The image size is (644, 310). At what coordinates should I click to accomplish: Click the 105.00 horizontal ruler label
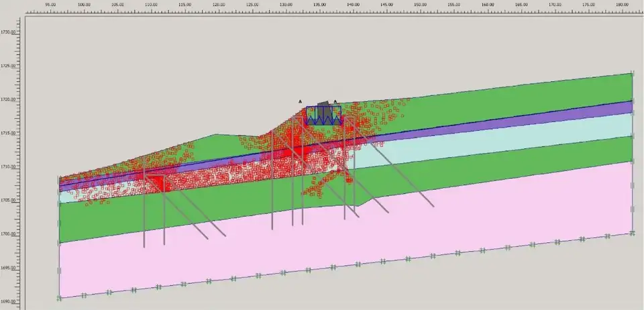click(x=117, y=4)
